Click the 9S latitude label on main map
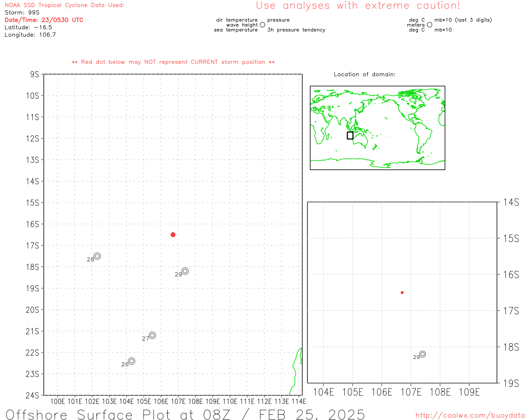Screen dimensions: 525x420 34,74
